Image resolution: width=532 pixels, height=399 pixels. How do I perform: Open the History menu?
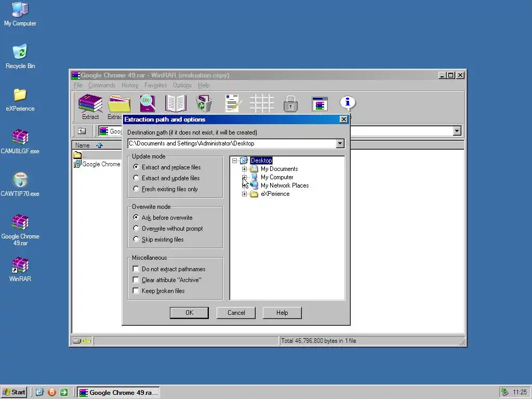pyautogui.click(x=130, y=85)
